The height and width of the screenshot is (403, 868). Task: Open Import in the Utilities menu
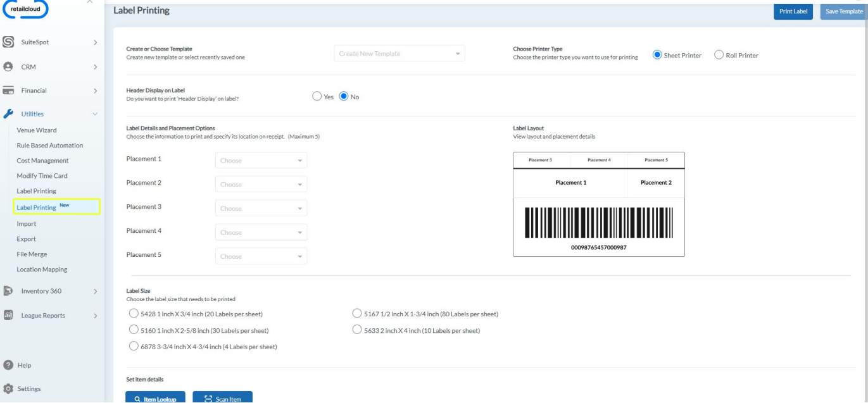tap(27, 223)
